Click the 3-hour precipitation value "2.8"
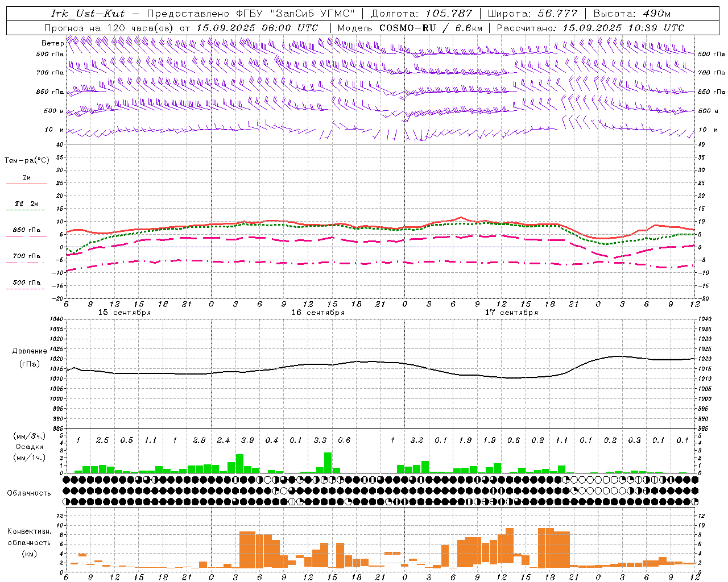This screenshot has height=582, width=728. point(199,440)
